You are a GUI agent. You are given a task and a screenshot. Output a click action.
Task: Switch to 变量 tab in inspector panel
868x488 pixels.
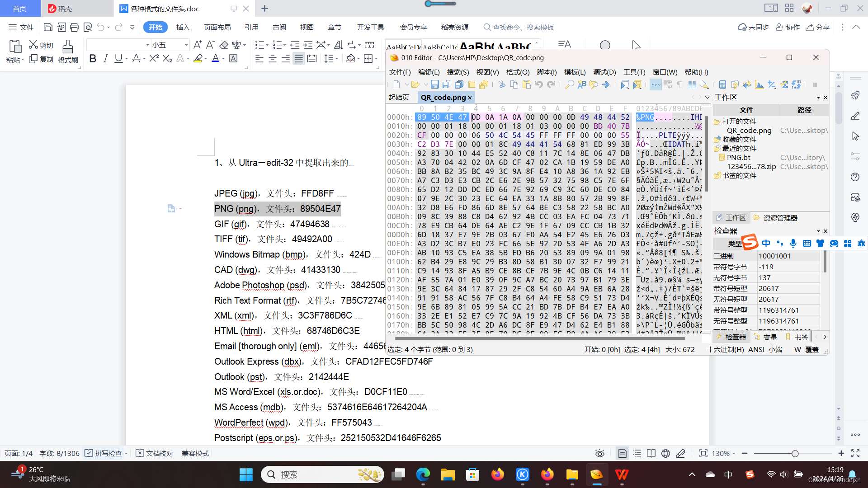(x=766, y=337)
